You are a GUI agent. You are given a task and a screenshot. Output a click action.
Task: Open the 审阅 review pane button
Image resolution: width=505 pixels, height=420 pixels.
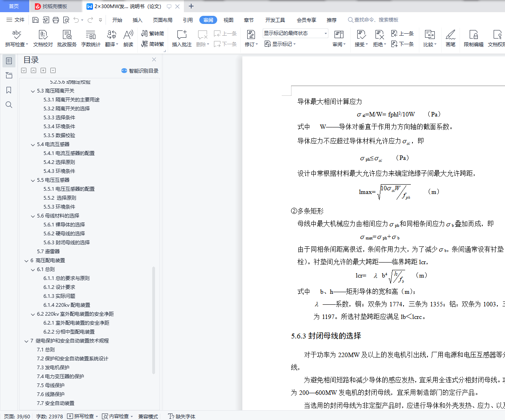[x=339, y=39]
